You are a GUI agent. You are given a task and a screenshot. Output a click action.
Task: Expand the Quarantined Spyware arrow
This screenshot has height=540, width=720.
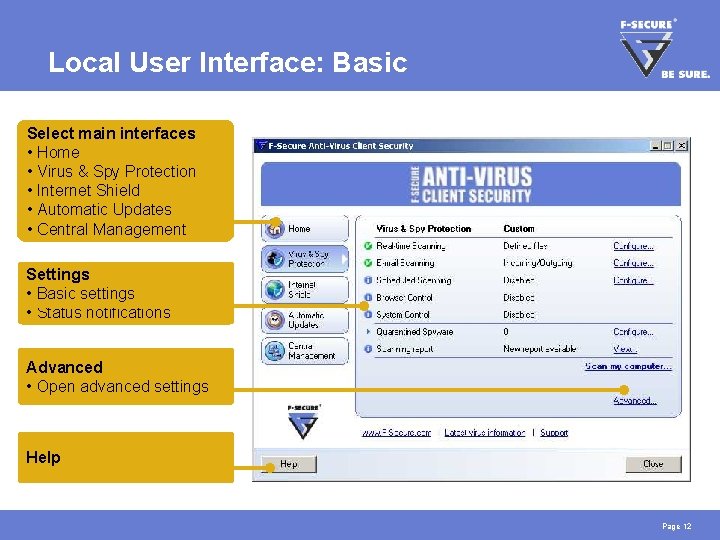[x=368, y=332]
